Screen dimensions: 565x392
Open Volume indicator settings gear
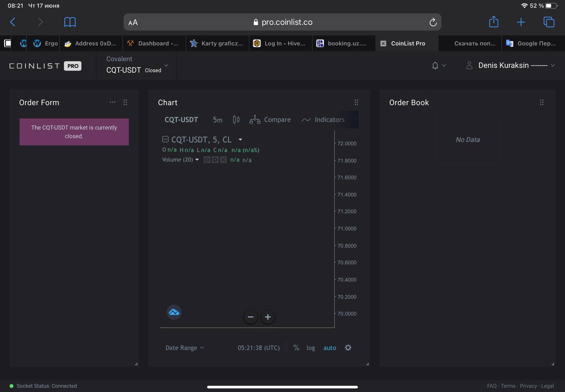click(x=215, y=160)
